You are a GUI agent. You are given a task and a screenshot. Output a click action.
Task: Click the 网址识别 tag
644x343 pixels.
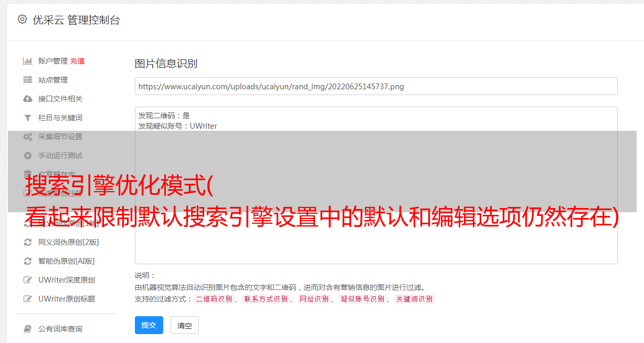point(314,299)
